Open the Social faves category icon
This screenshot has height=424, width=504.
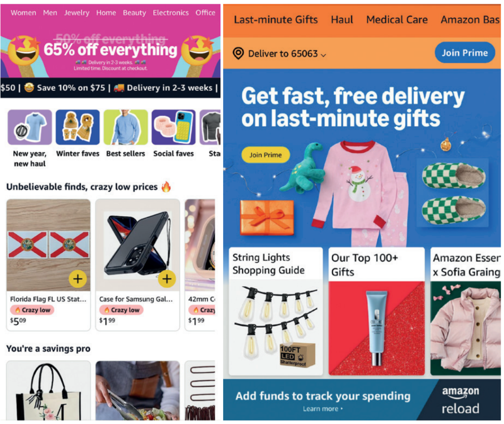[x=174, y=127]
